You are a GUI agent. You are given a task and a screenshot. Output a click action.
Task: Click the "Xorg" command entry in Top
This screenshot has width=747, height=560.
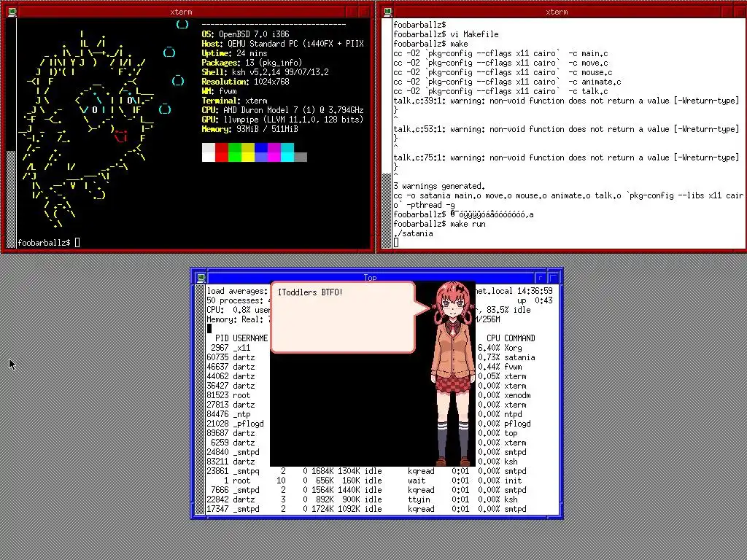(513, 348)
